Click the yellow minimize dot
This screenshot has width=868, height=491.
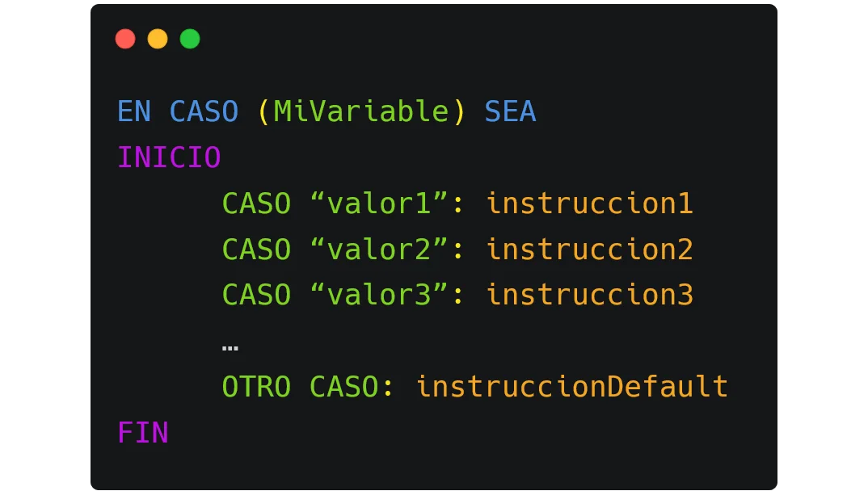click(158, 39)
